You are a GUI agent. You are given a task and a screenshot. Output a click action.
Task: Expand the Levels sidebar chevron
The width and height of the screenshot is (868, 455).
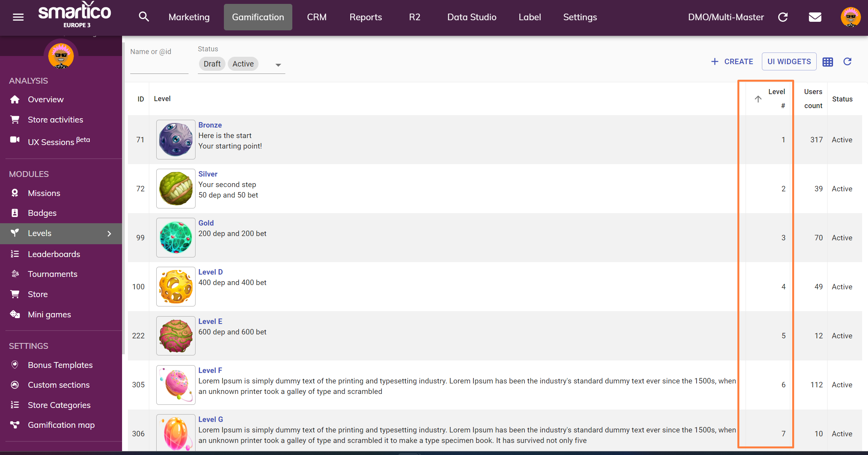109,233
